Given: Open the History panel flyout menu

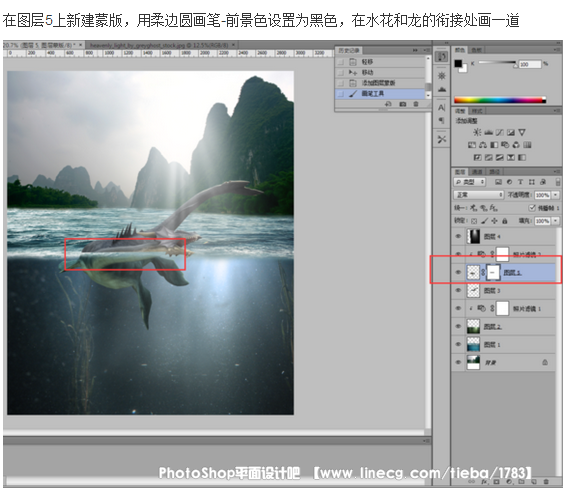Looking at the screenshot, I should pos(426,50).
